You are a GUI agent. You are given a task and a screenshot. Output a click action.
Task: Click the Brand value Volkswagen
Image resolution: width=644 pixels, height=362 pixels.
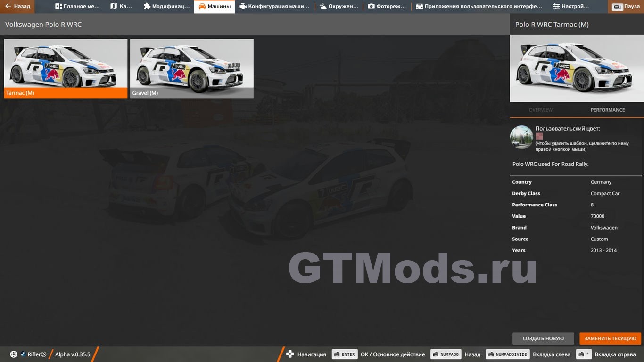[604, 228]
